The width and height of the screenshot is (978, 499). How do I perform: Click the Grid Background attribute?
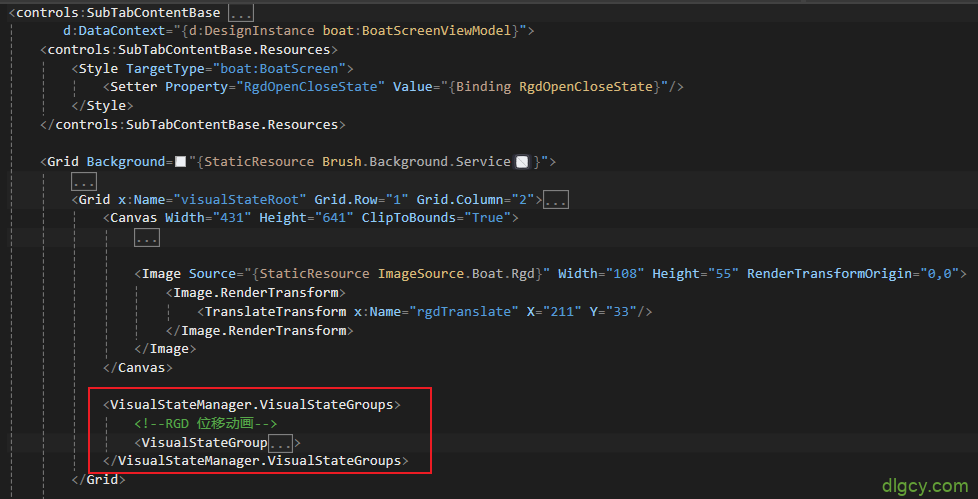[126, 162]
